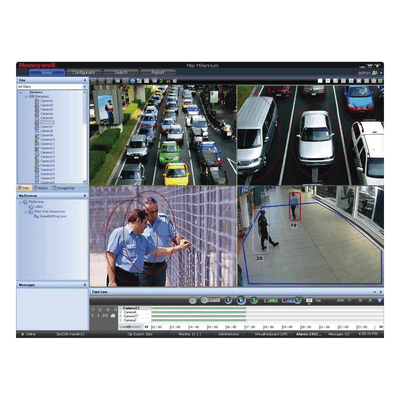Click the Alarms entry in status bar
This screenshot has height=400, width=400.
click(x=308, y=334)
